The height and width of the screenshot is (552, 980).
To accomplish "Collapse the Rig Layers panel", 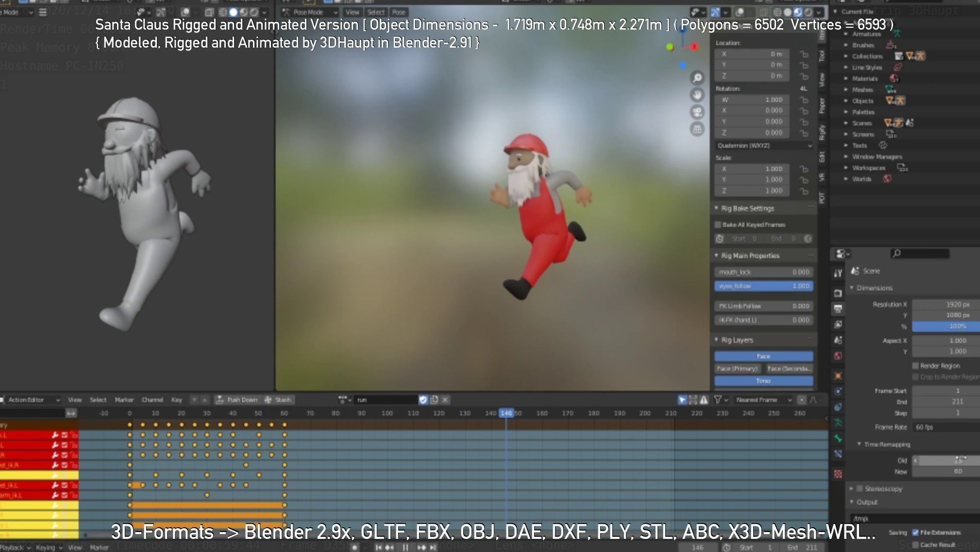I will click(x=716, y=340).
